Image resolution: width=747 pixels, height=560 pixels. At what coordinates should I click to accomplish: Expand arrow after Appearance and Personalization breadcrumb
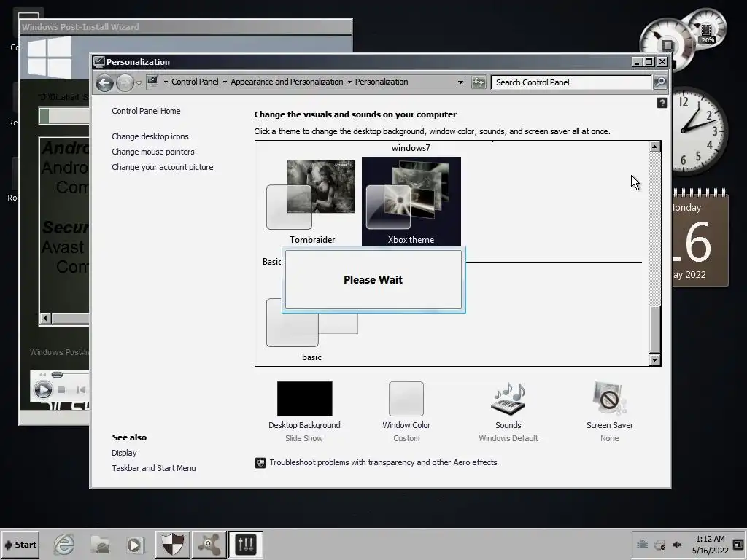click(349, 82)
